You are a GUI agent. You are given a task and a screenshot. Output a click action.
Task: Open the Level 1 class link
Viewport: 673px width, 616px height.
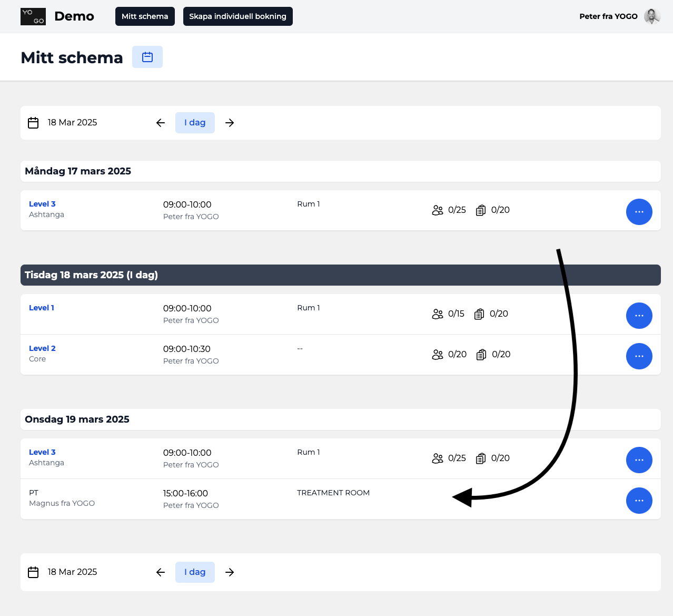click(42, 308)
